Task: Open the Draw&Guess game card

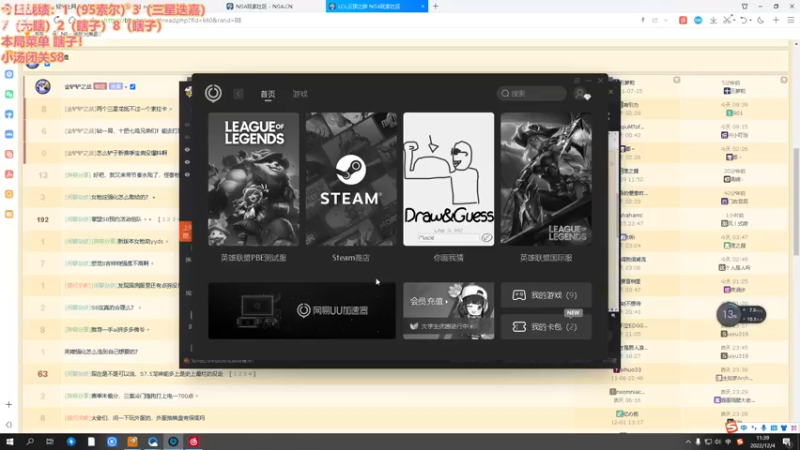Action: [x=448, y=179]
